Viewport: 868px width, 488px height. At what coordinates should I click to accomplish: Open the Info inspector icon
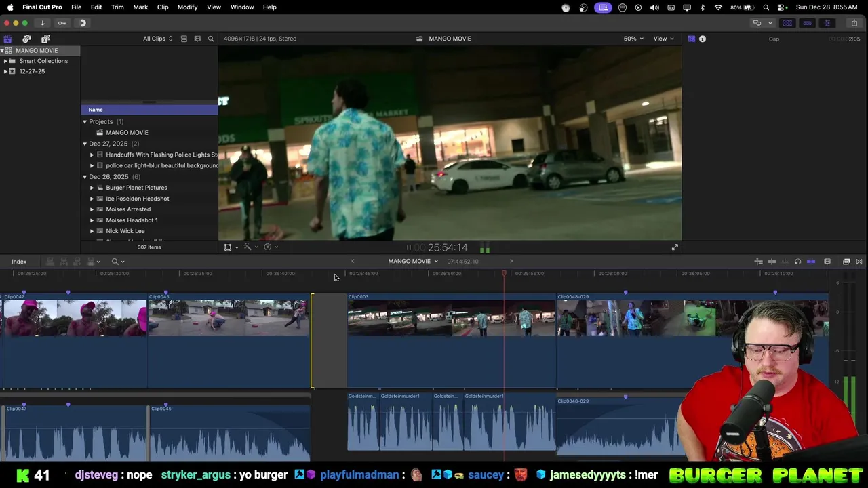tap(703, 39)
